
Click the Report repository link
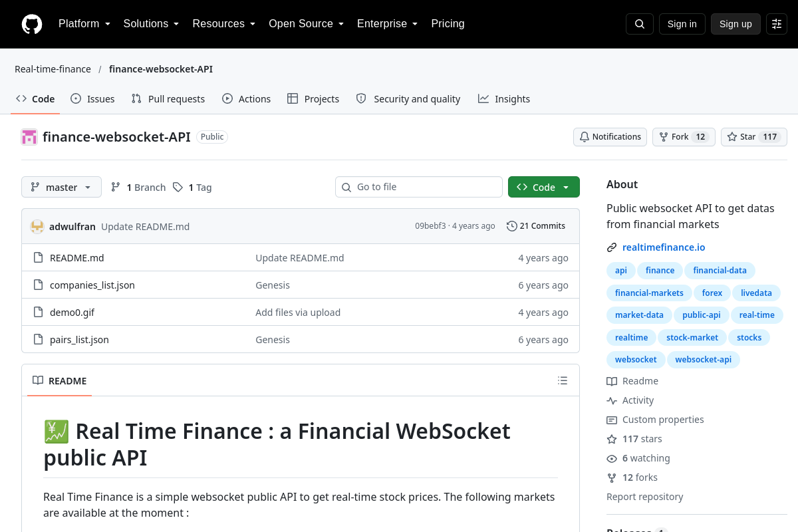[x=645, y=497]
